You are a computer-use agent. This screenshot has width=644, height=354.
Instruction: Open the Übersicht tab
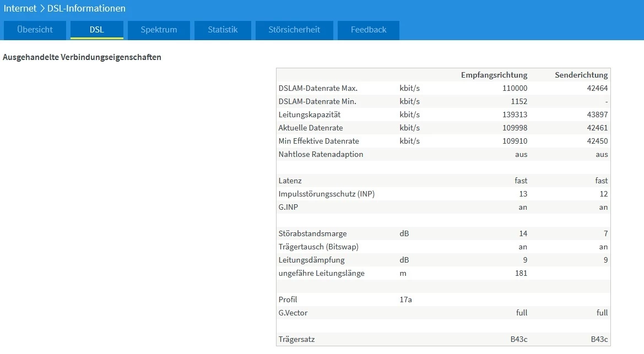35,30
